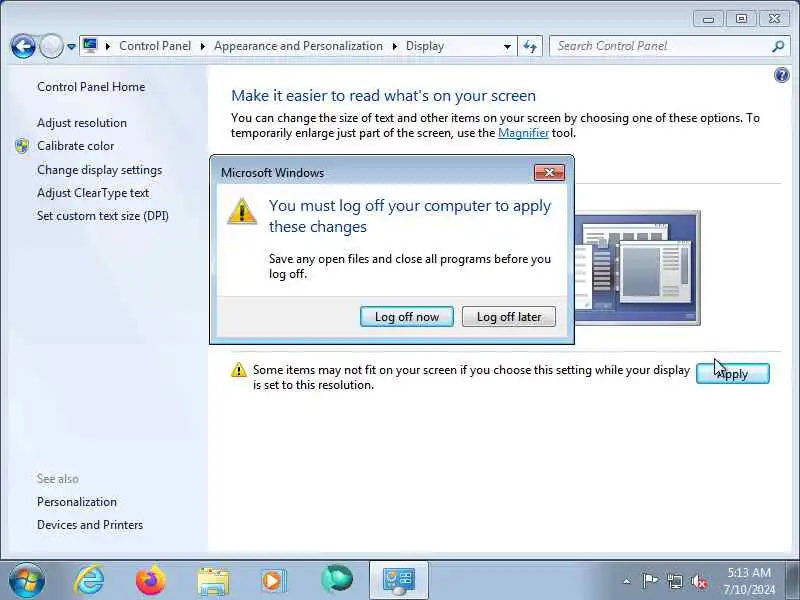Click the 'See also' label
This screenshot has width=800, height=600.
click(x=58, y=479)
